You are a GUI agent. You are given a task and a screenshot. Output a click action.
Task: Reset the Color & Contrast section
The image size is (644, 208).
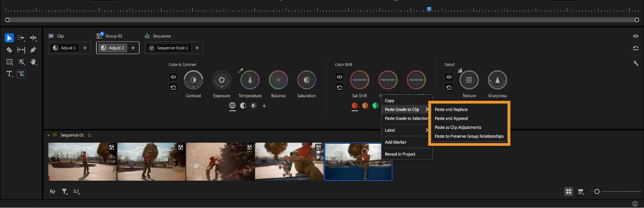pyautogui.click(x=173, y=87)
